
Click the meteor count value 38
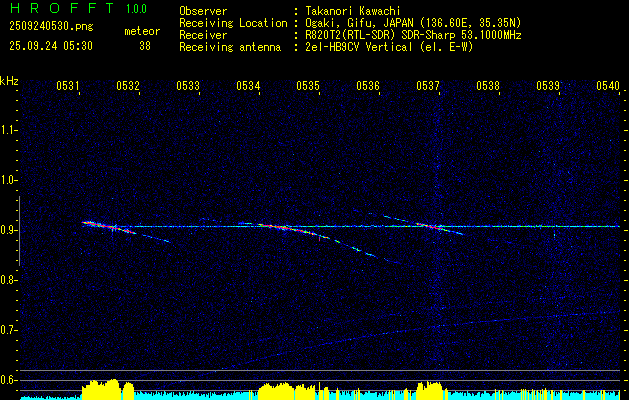pos(145,46)
